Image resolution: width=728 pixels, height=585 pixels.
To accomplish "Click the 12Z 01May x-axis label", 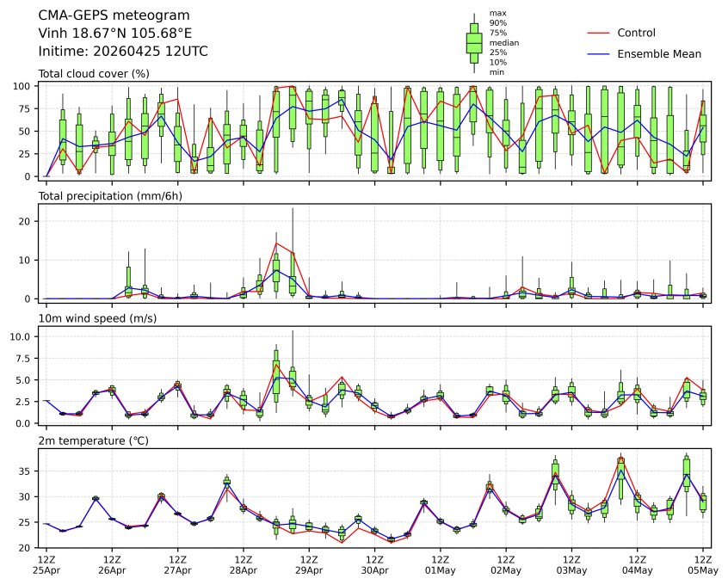I will point(440,564).
